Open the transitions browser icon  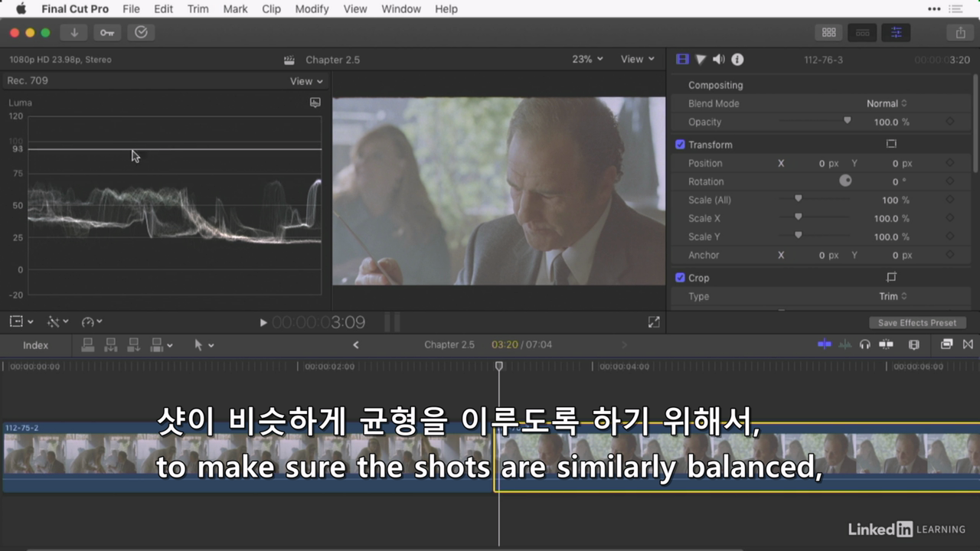(x=968, y=344)
